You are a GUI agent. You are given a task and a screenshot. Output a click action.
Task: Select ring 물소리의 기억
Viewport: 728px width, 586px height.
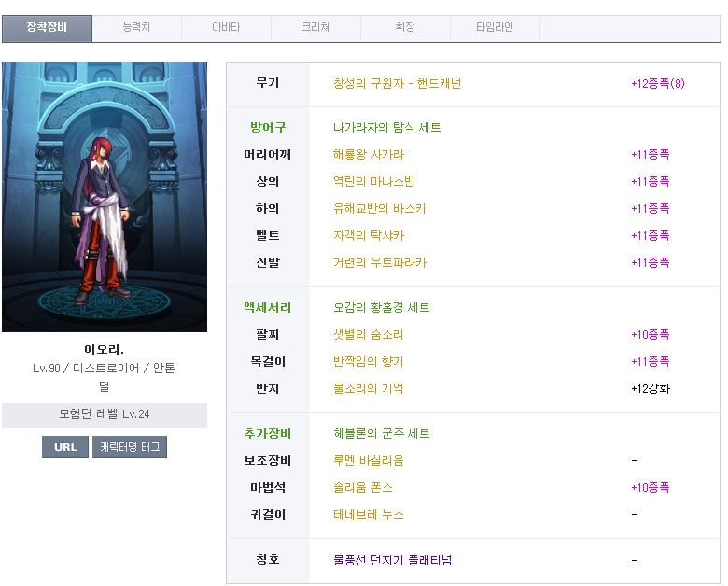point(369,389)
